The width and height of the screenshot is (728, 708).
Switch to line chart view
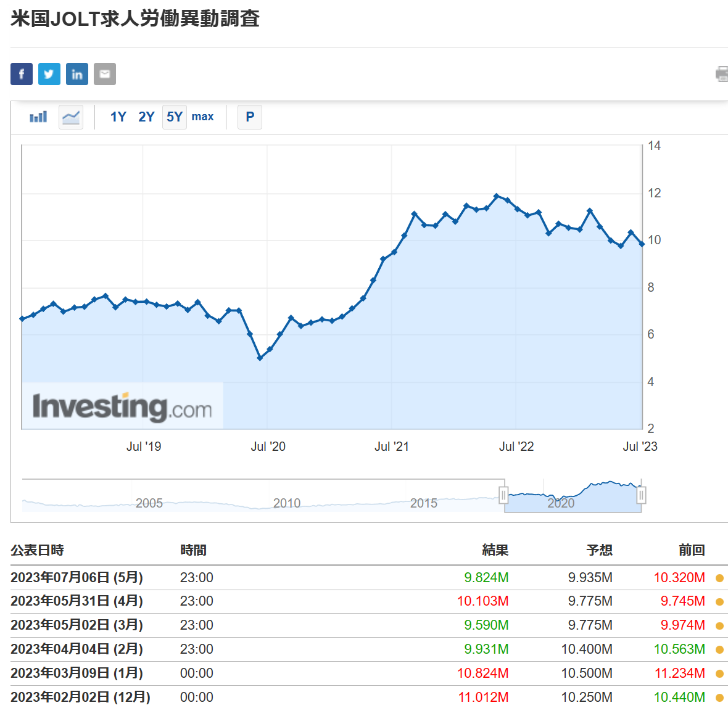pyautogui.click(x=71, y=117)
